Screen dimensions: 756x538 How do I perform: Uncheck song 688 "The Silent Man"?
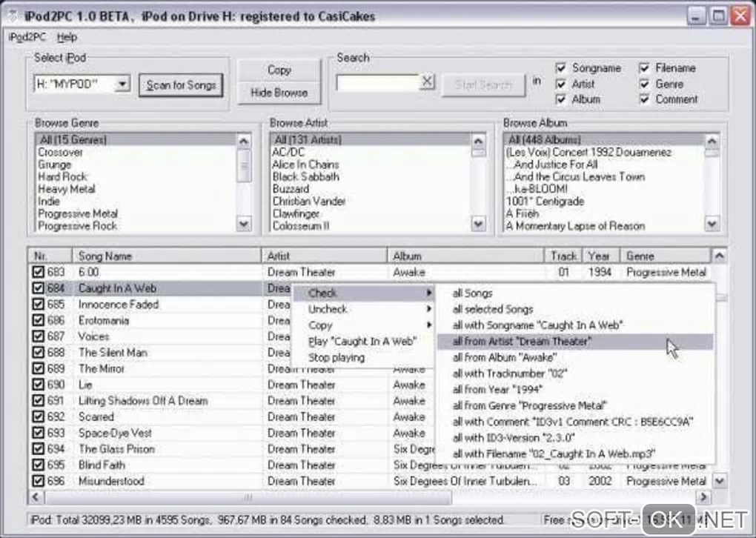pos(38,353)
